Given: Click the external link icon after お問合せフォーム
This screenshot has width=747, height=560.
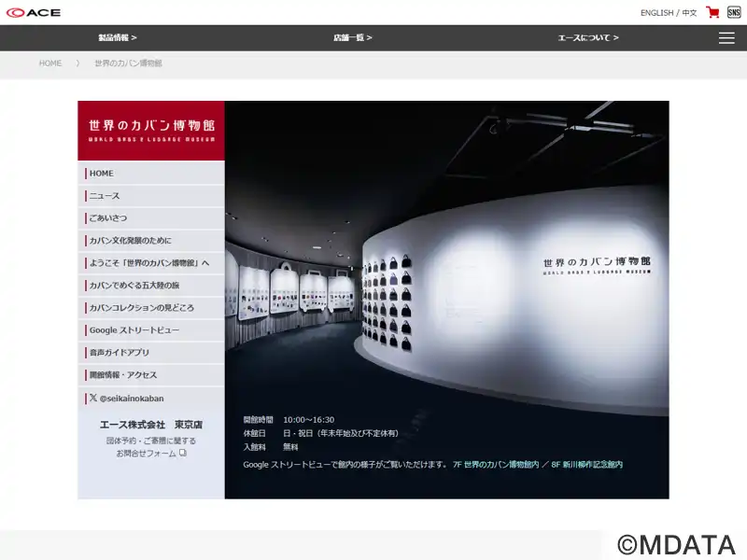Looking at the screenshot, I should tap(183, 453).
